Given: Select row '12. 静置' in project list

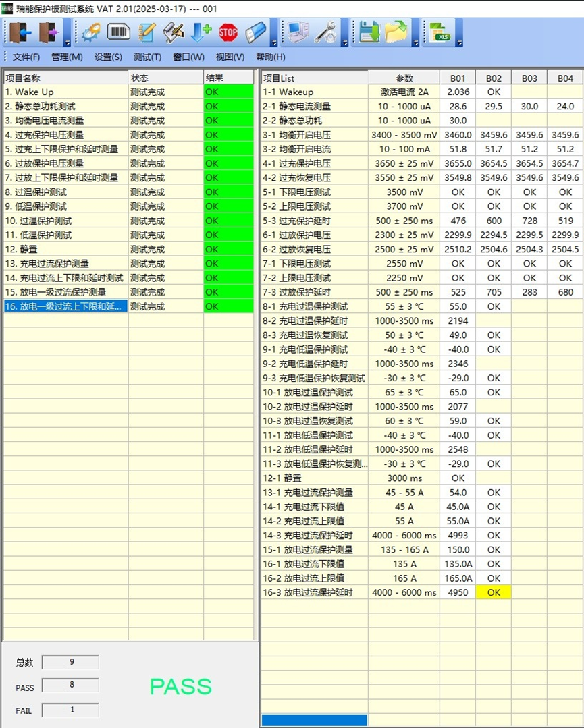Looking at the screenshot, I should click(66, 250).
